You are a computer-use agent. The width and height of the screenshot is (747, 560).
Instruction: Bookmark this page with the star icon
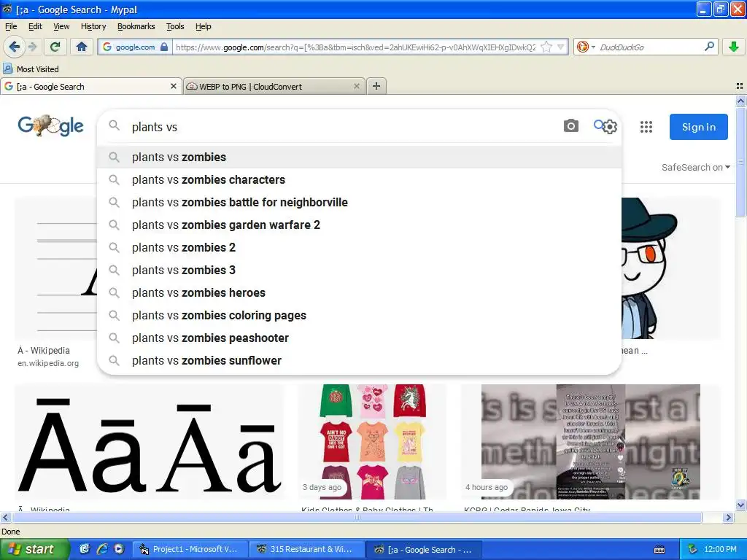(x=546, y=47)
